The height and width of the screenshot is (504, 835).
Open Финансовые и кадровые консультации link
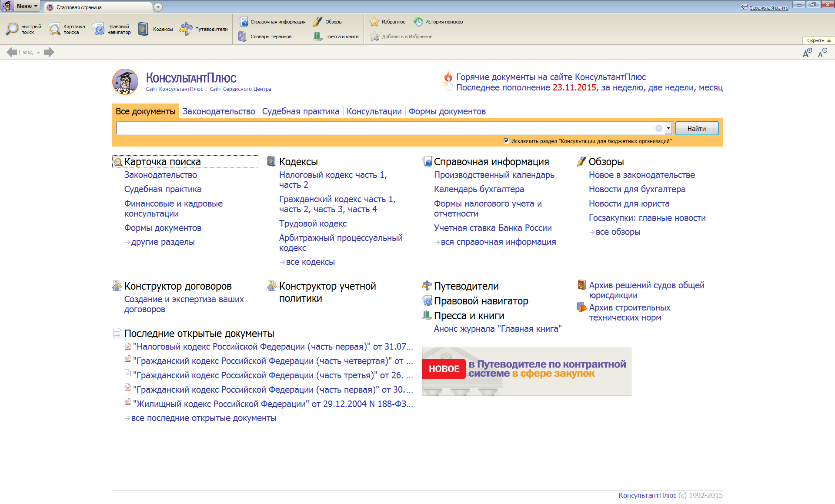(174, 208)
